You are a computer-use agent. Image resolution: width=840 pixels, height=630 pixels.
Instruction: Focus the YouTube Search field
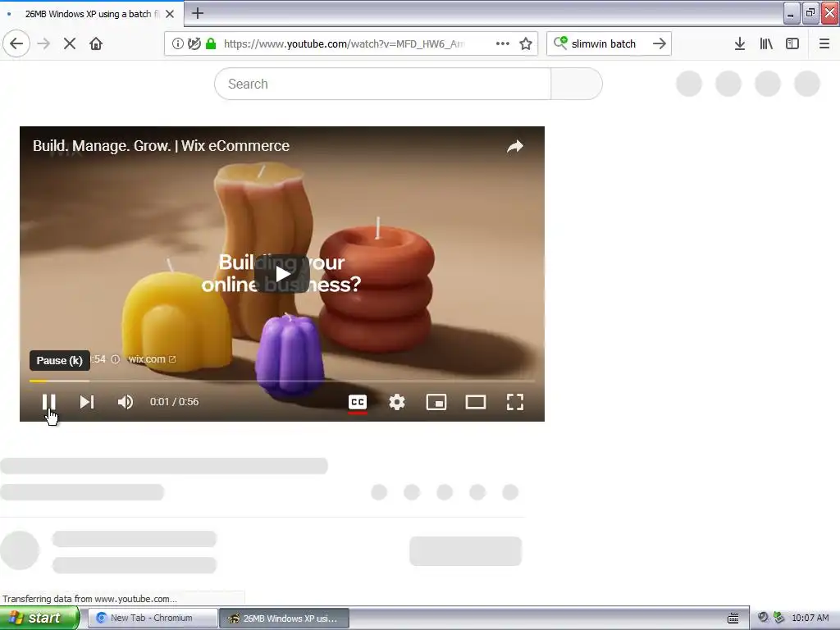pos(382,84)
